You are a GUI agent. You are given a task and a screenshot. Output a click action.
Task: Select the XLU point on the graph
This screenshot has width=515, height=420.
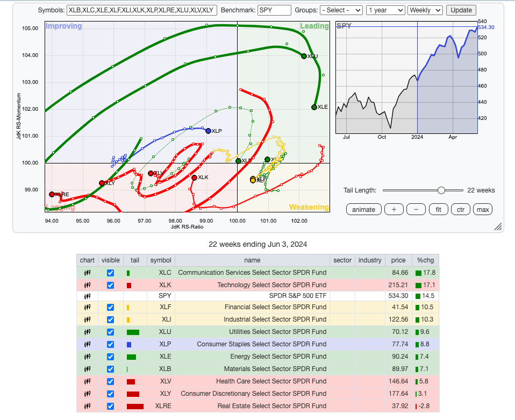pyautogui.click(x=304, y=56)
